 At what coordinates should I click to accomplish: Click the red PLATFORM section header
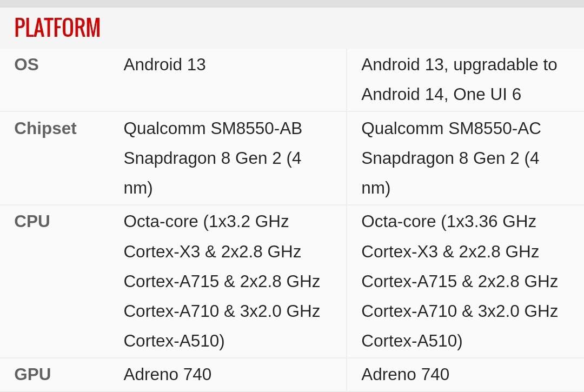pyautogui.click(x=57, y=28)
